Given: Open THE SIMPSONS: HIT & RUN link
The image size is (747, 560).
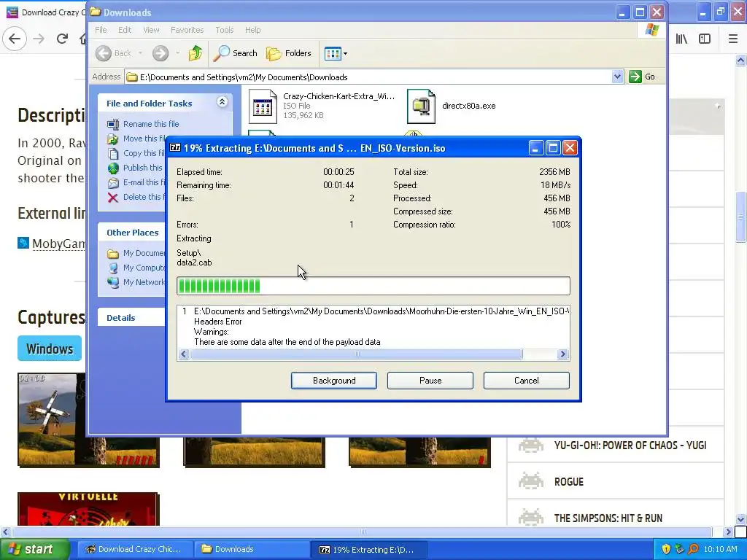Looking at the screenshot, I should click(x=608, y=518).
